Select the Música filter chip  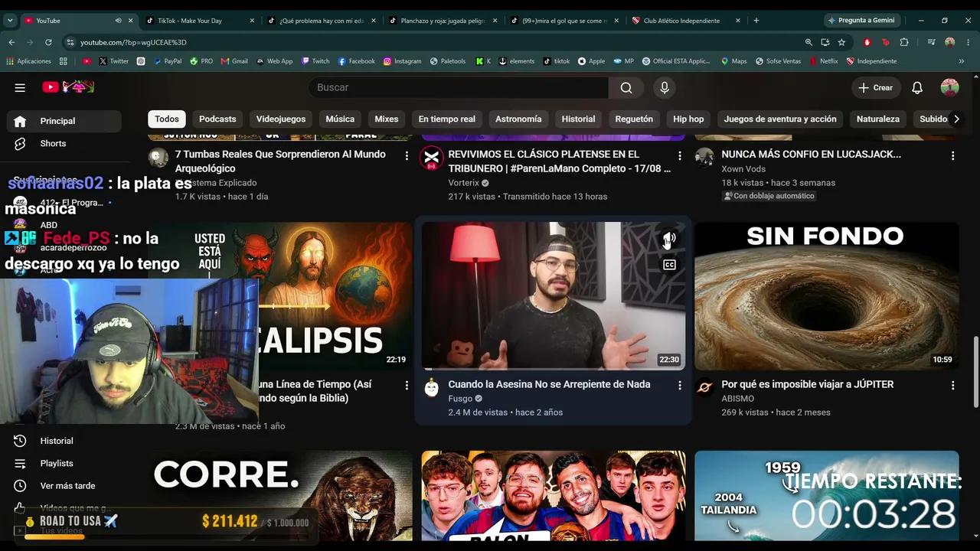click(340, 119)
